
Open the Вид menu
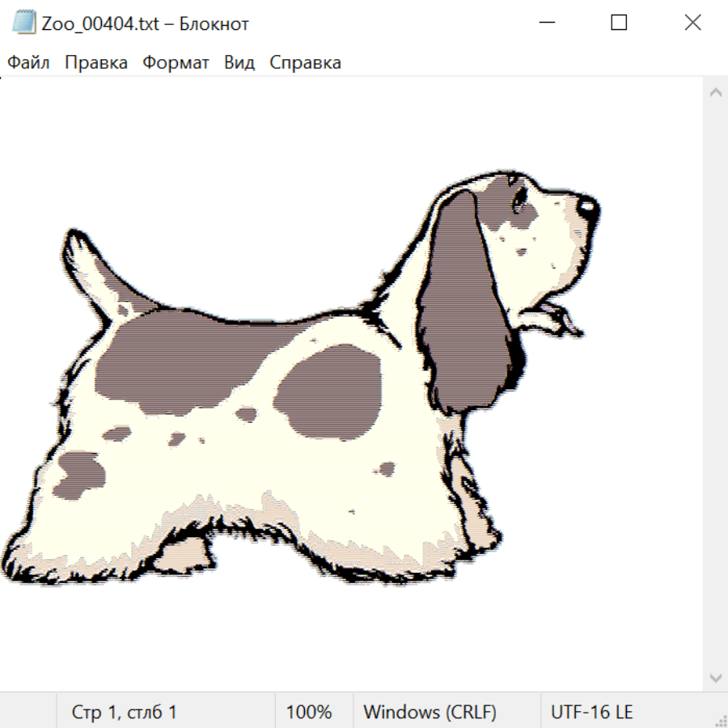239,63
